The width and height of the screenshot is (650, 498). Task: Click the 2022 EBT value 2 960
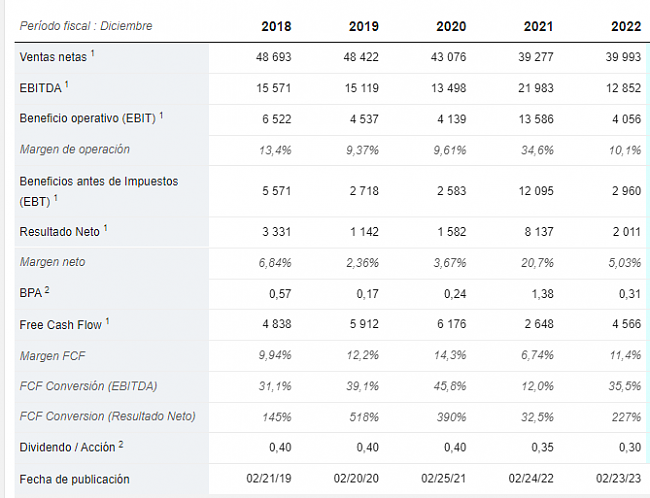pos(626,191)
